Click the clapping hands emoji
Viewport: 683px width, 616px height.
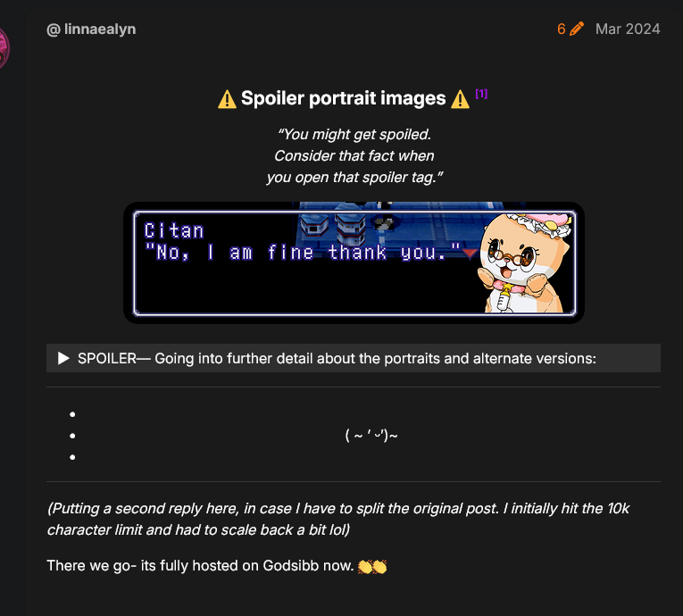pos(372,566)
